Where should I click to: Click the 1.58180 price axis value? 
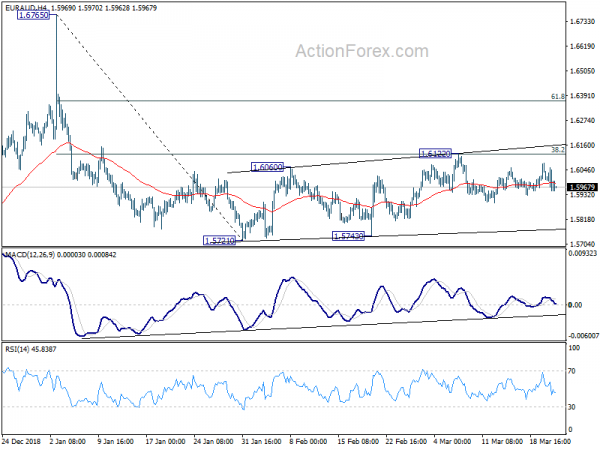pyautogui.click(x=582, y=220)
